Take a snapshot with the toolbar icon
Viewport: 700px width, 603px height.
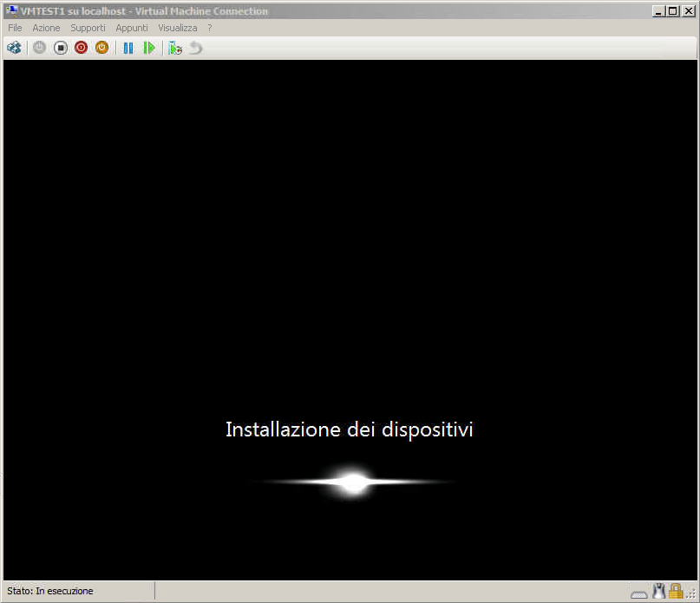(x=175, y=48)
